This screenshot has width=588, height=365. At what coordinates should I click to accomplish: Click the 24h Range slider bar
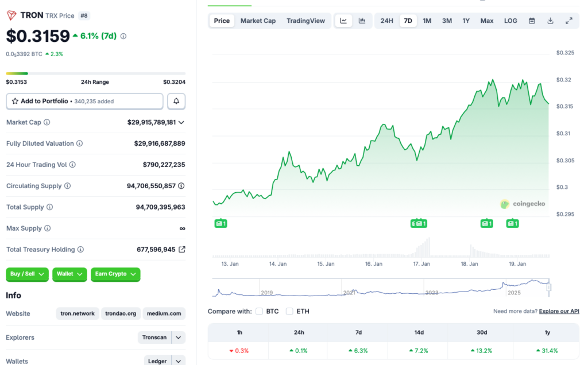[x=95, y=73]
